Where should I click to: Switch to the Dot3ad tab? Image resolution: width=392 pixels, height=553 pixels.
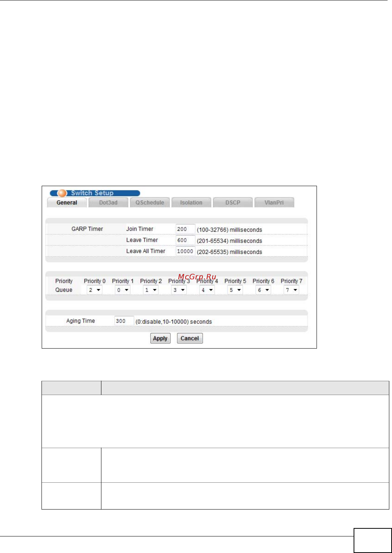[108, 202]
